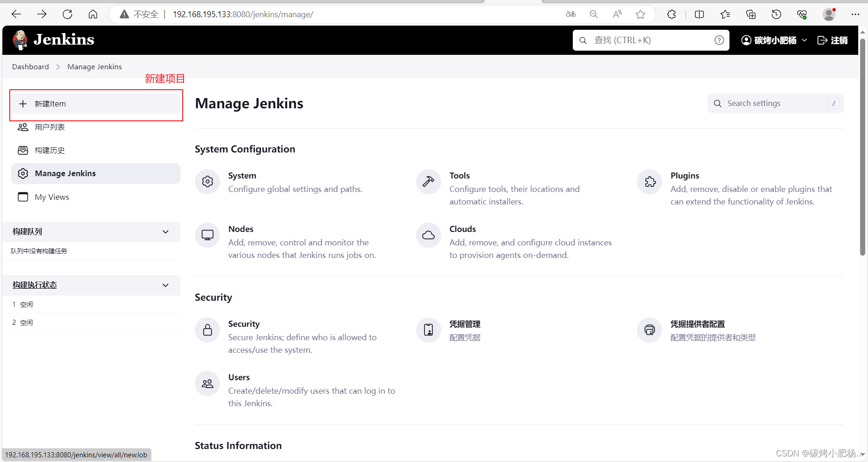Viewport: 868px width, 462px height.
Task: Open the 构建执行状态 link
Action: click(34, 285)
